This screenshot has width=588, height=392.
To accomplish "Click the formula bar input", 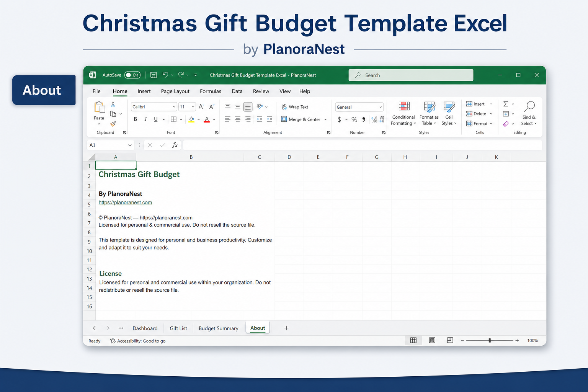I will click(363, 145).
